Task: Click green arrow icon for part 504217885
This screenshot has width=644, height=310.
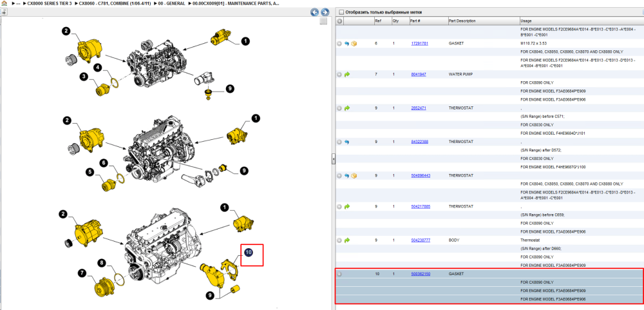Action: click(346, 206)
